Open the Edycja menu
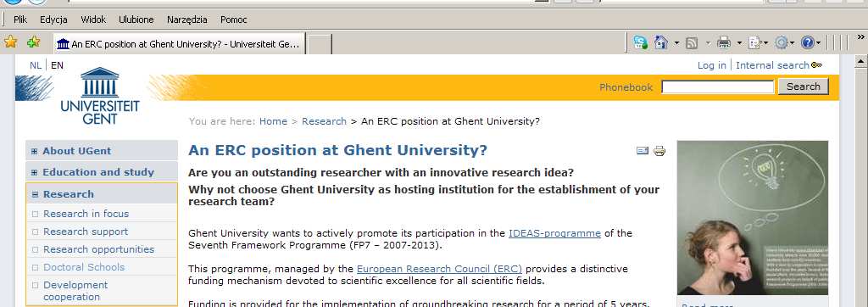The height and width of the screenshot is (307, 868). click(53, 20)
